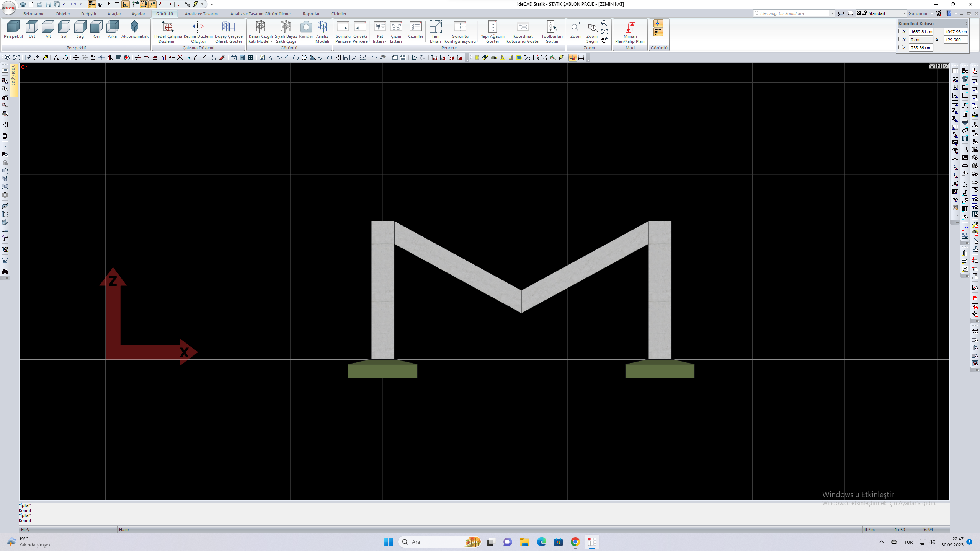The height and width of the screenshot is (551, 980).
Task: Expand the command search dropdown arrow
Action: click(x=832, y=13)
